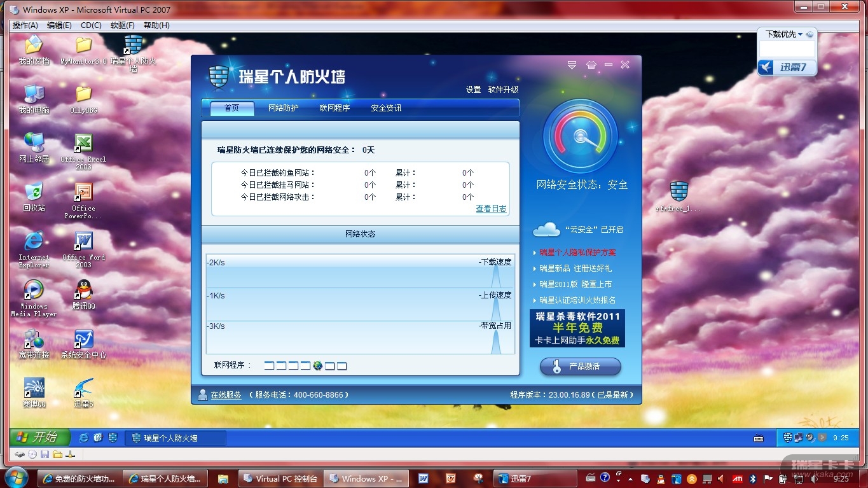Viewport: 868px width, 488px height.
Task: Click the Rising firewall shield logo
Action: (x=218, y=77)
